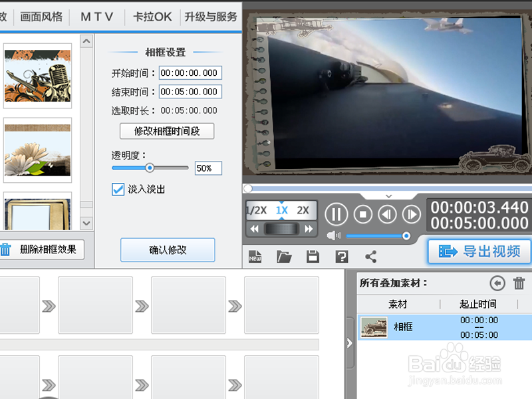Image resolution: width=532 pixels, height=399 pixels.
Task: Click the 素材 column header
Action: coord(398,304)
